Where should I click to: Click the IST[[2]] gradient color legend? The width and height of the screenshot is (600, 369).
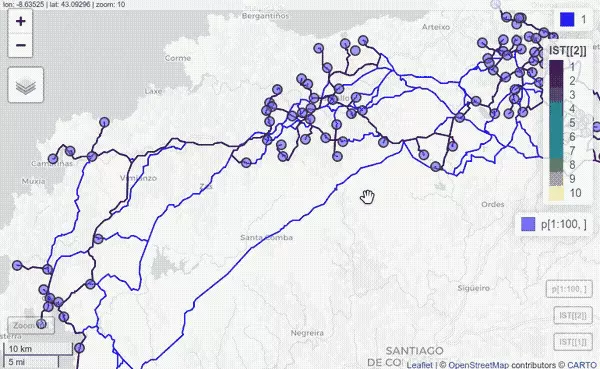tap(556, 130)
